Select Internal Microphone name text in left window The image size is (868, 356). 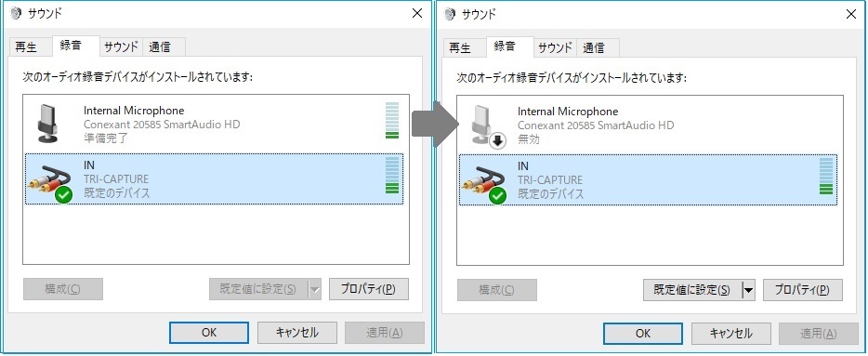tap(134, 111)
